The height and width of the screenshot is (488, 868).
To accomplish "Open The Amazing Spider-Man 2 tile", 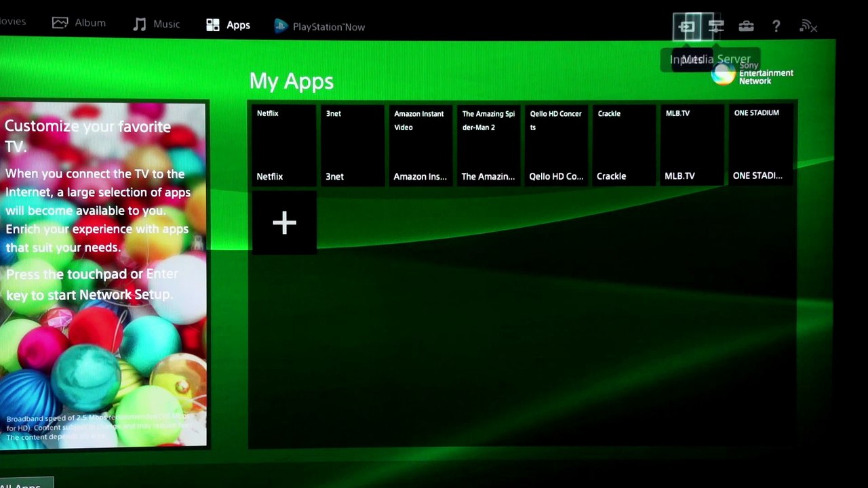I will (x=488, y=145).
